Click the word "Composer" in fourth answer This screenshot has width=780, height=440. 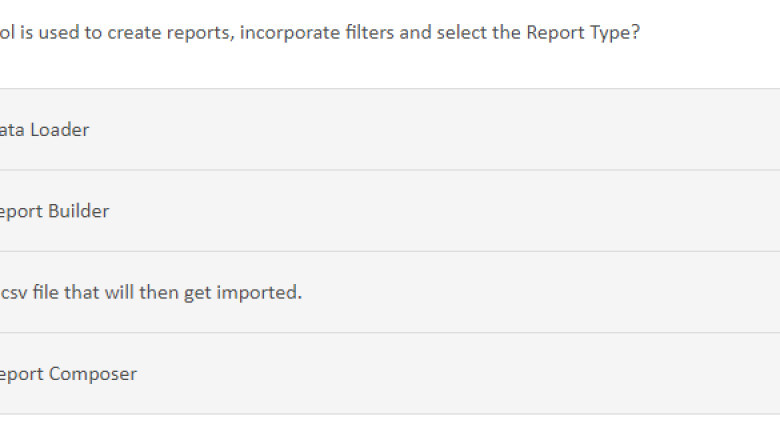(x=93, y=374)
